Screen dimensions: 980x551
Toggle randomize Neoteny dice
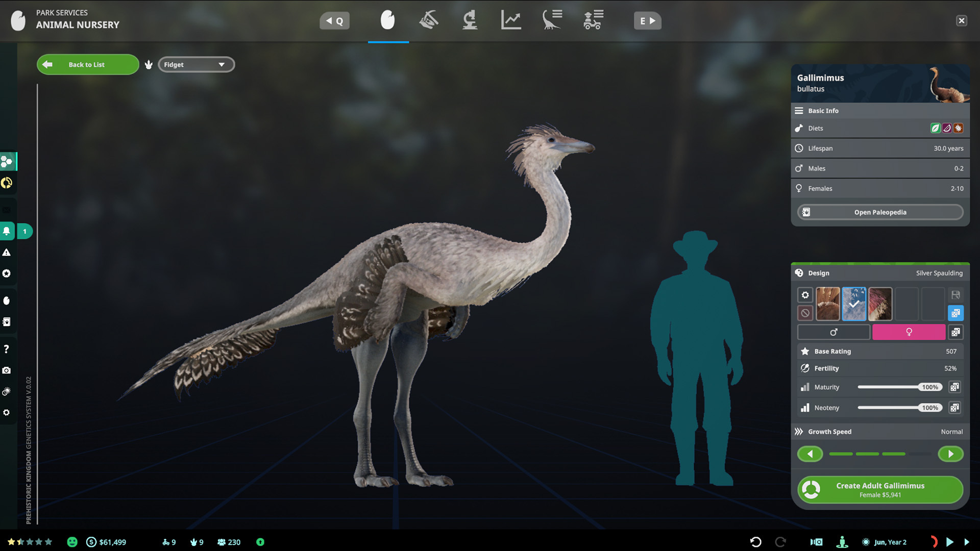[954, 408]
